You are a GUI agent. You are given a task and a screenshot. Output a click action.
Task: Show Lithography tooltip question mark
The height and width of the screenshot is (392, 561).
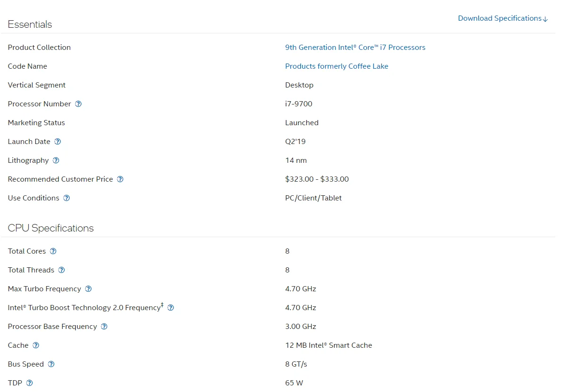(x=56, y=160)
